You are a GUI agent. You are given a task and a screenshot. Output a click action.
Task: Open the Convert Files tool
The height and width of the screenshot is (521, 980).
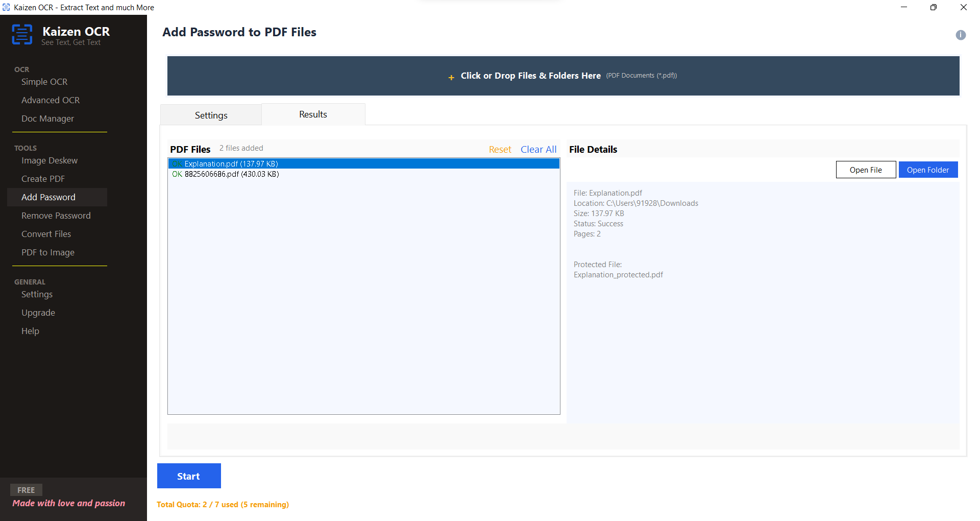coord(46,234)
